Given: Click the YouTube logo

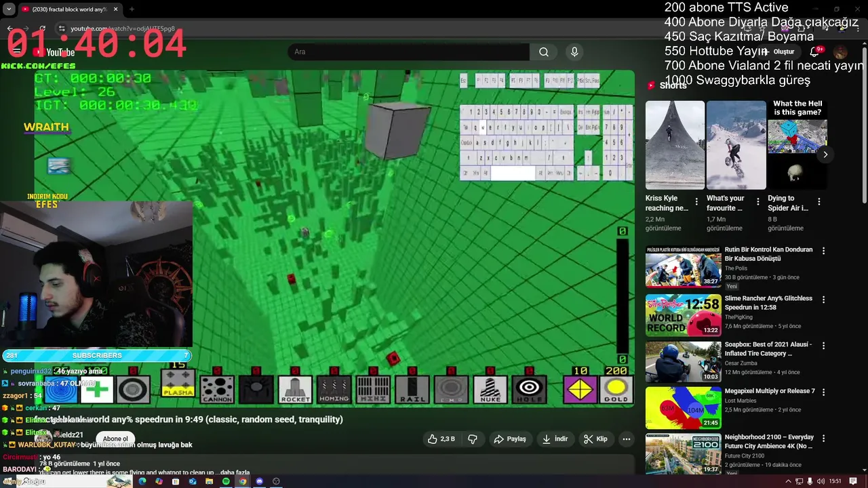Looking at the screenshot, I should click(54, 52).
